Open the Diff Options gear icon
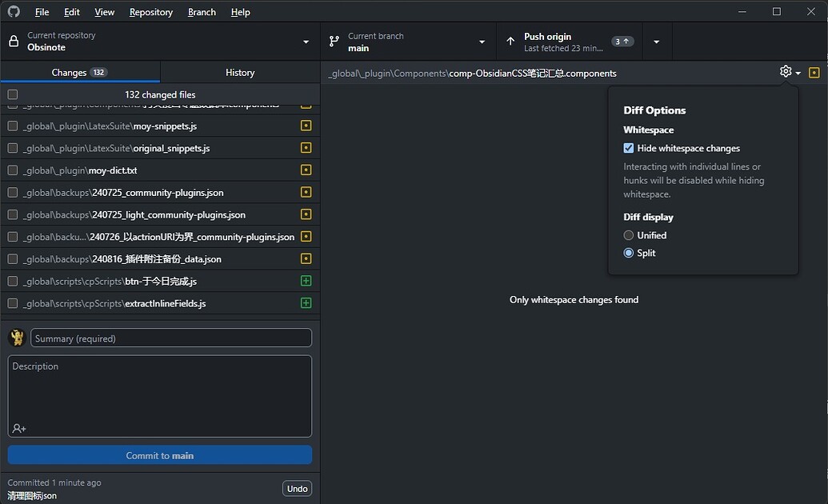The height and width of the screenshot is (504, 828). pyautogui.click(x=785, y=71)
